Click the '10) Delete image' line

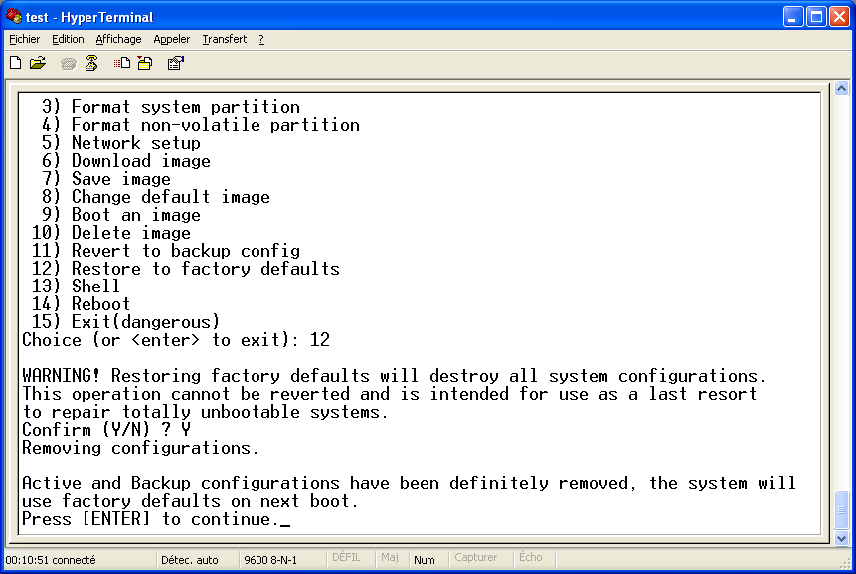(111, 233)
